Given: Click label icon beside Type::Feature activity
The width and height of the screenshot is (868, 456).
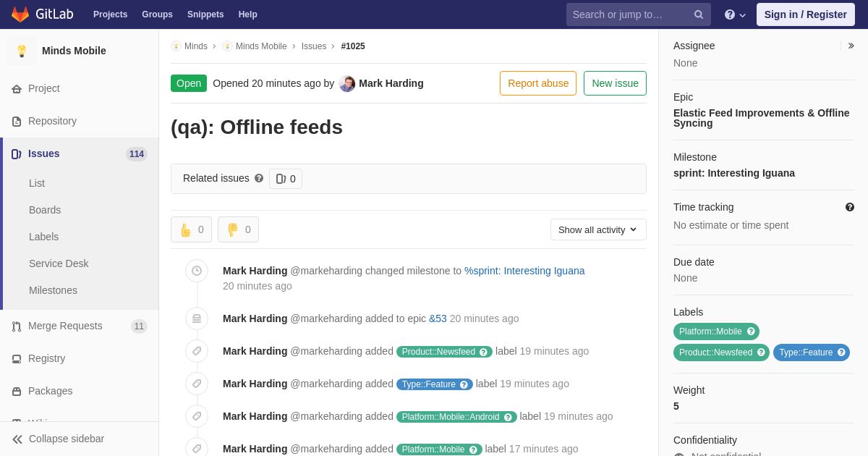Looking at the screenshot, I should [197, 384].
